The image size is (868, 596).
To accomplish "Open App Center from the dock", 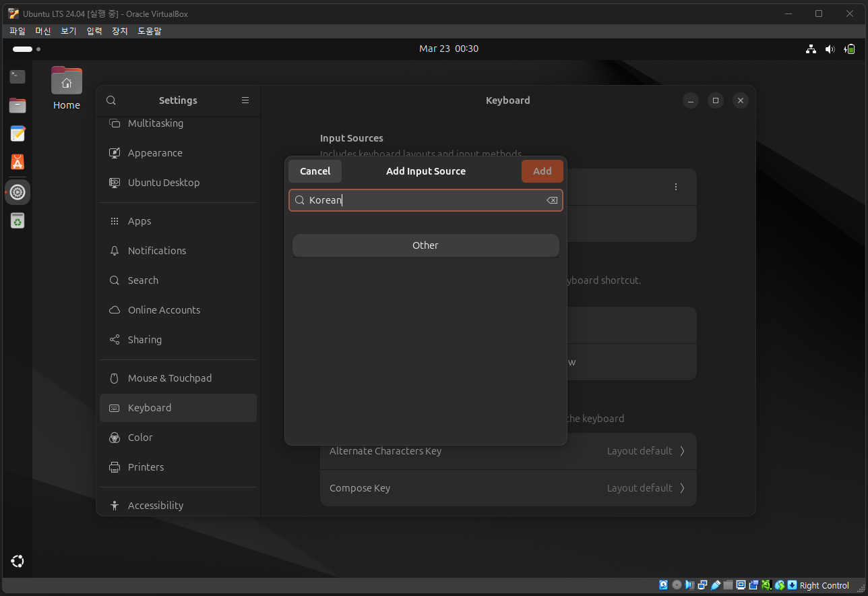I will (x=18, y=162).
